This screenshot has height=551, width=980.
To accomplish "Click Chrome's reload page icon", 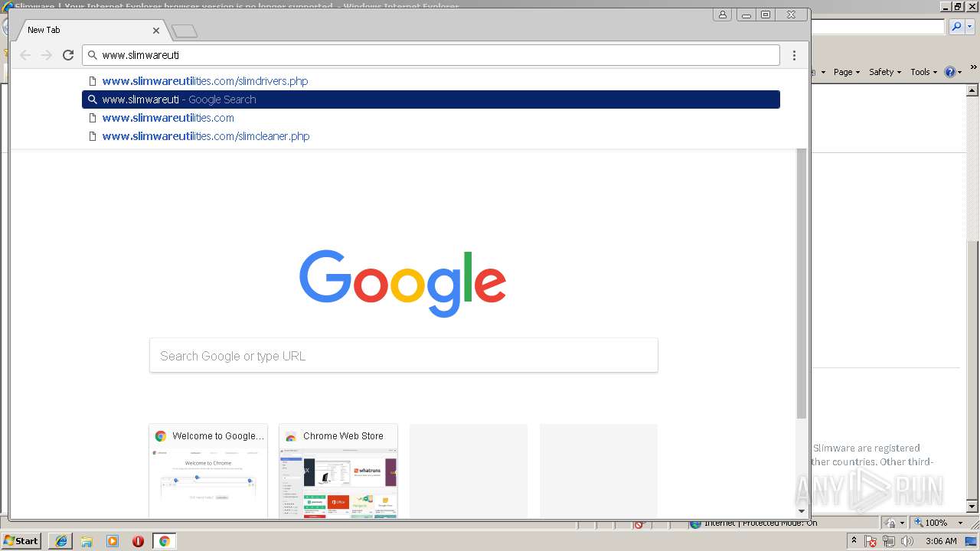I will click(x=68, y=55).
